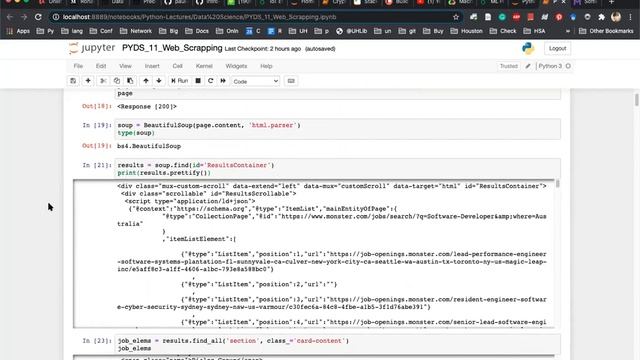The image size is (640, 360).
Task: Paste cells below icon
Action: point(130,81)
